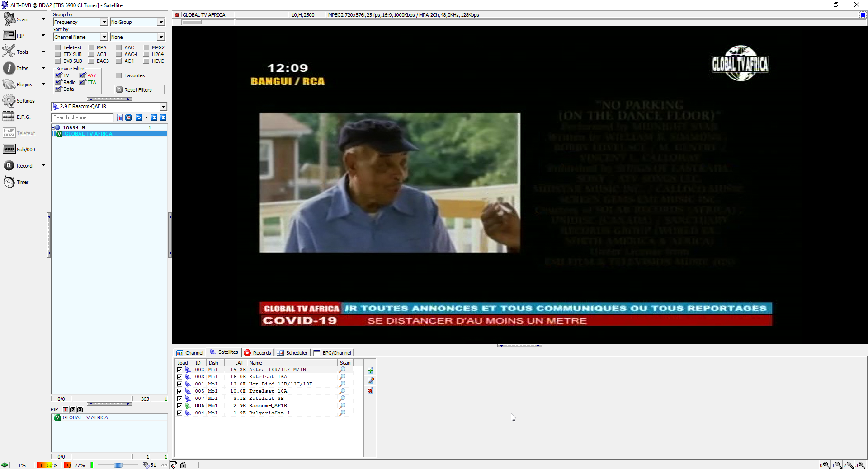Expand the Scan menu arrow
868x469 pixels.
point(43,19)
